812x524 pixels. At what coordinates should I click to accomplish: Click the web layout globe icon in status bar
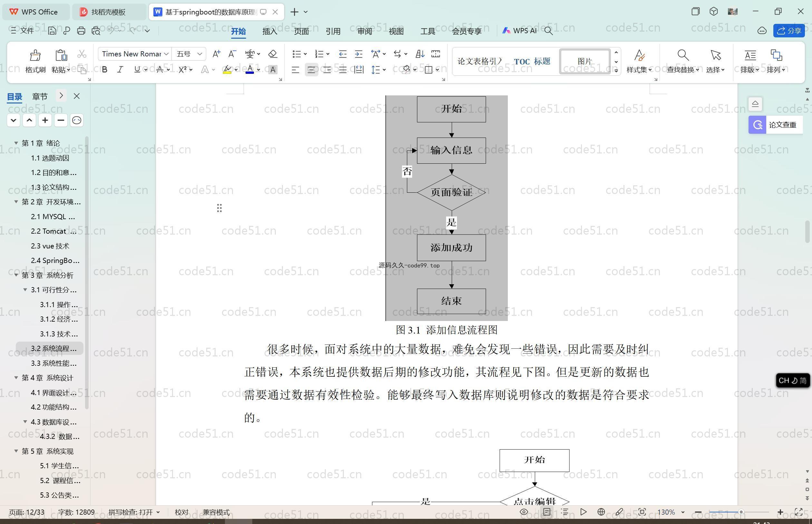(601, 512)
